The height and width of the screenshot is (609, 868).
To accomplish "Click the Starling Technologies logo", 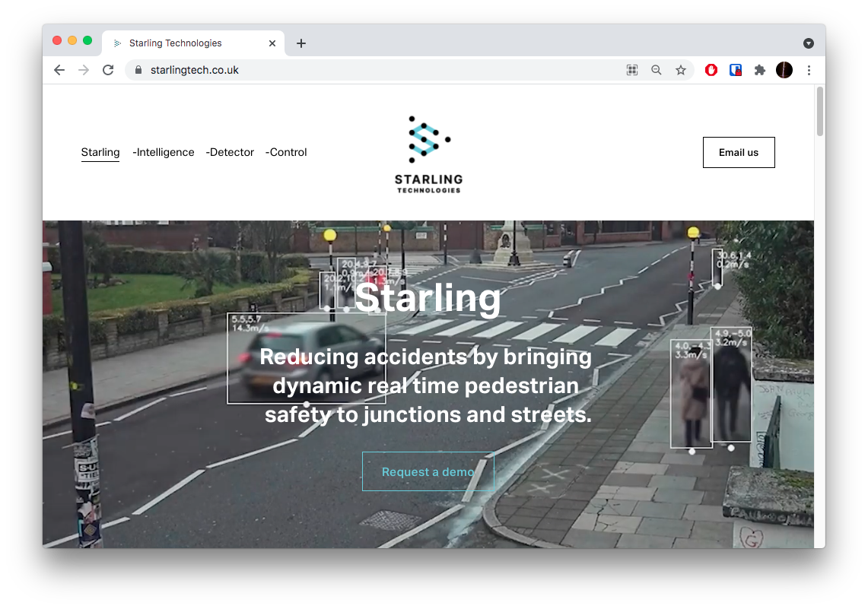I will [x=428, y=155].
